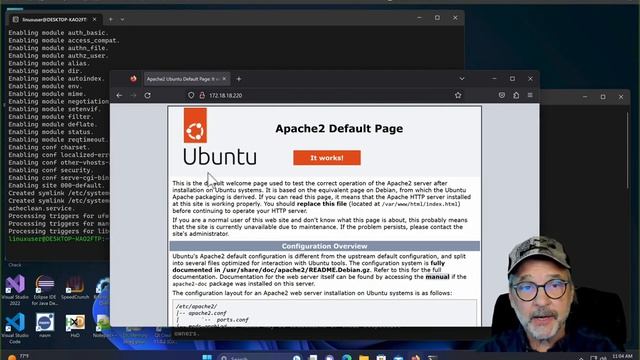Click the 'It works!' banner
The height and width of the screenshot is (360, 640).
[327, 158]
